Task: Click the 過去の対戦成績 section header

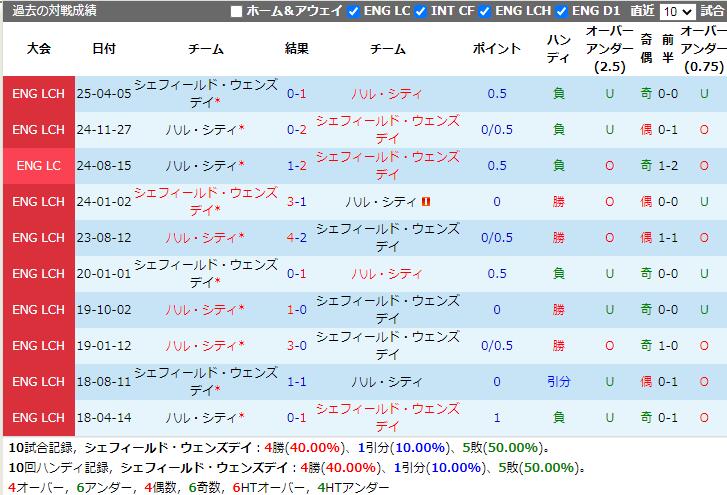Action: 55,11
